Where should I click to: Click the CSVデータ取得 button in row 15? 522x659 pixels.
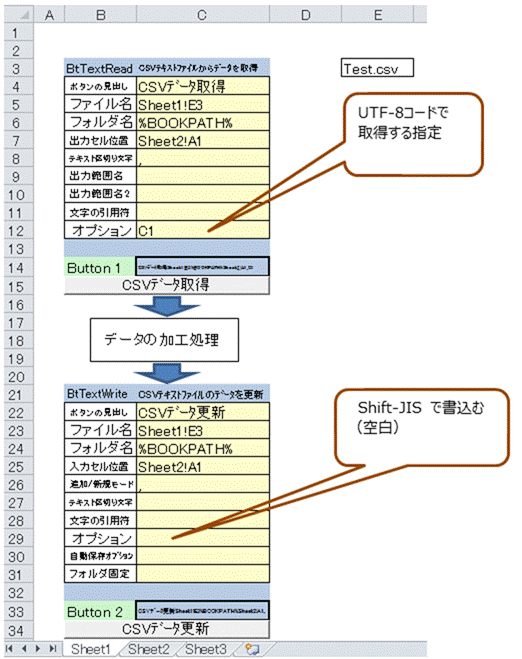point(166,285)
